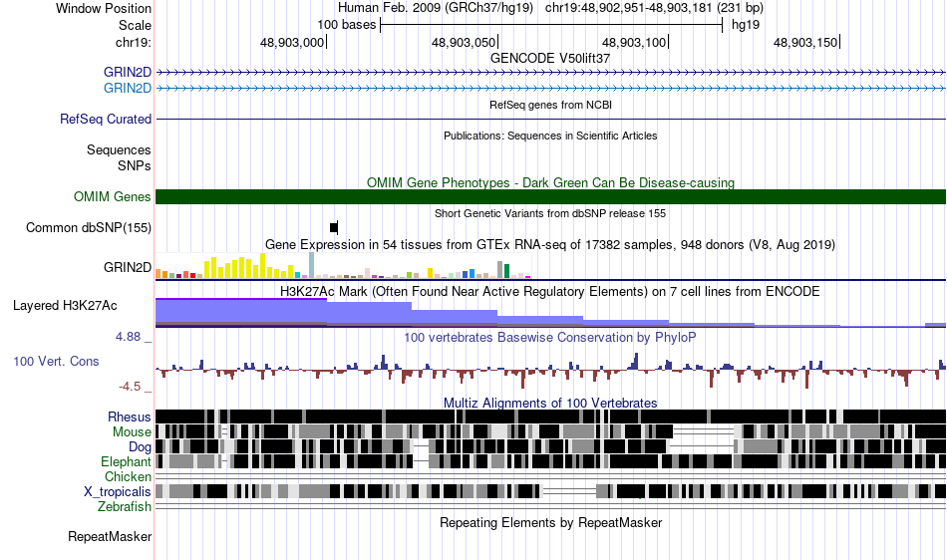Click the 48,903,000 ruler coordinate

(x=292, y=42)
